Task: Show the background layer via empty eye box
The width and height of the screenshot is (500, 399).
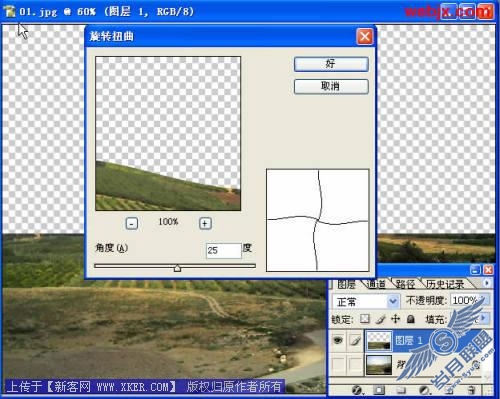Action: pyautogui.click(x=338, y=365)
